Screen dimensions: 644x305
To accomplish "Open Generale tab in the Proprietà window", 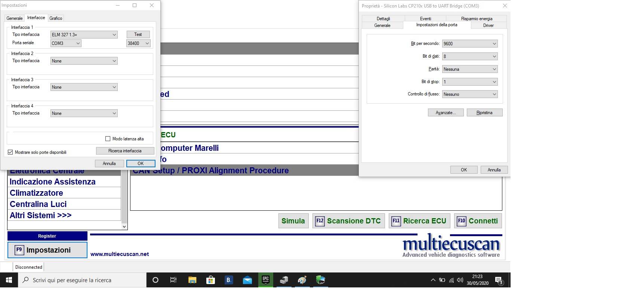I will (382, 25).
